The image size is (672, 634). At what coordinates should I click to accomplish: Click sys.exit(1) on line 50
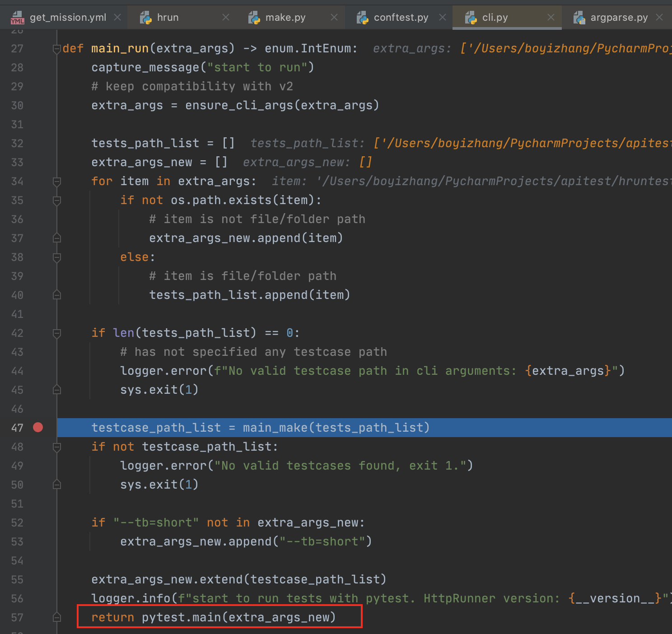click(159, 485)
